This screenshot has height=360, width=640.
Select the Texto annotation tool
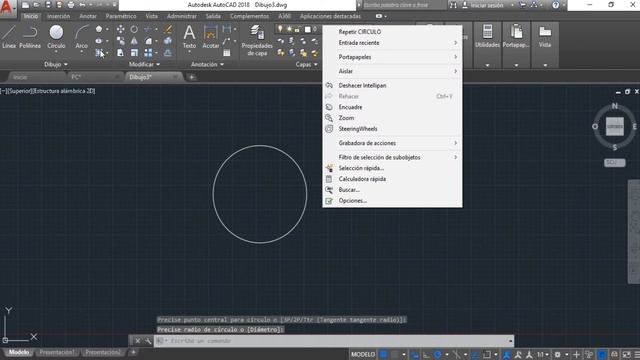point(189,37)
